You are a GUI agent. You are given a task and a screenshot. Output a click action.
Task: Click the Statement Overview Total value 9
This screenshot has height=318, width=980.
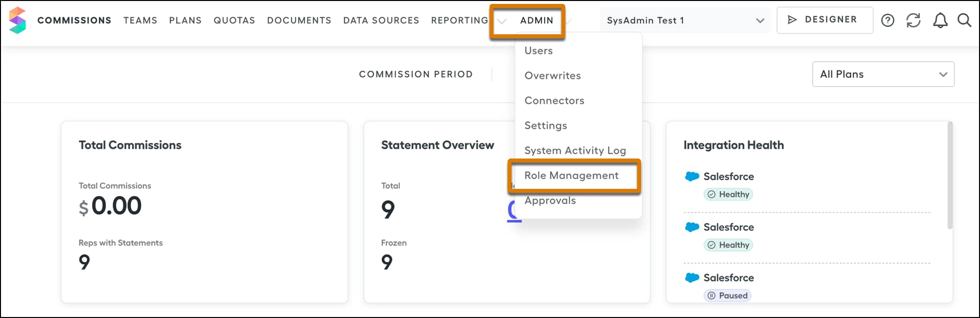[x=388, y=210]
